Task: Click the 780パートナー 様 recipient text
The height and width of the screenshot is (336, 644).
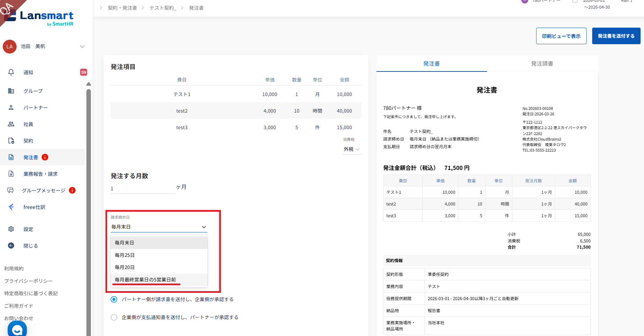Action: (x=402, y=108)
